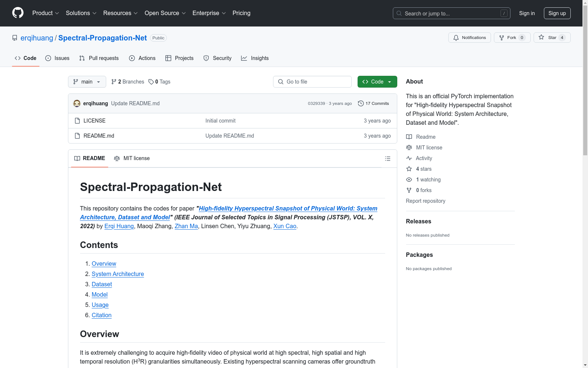The image size is (588, 368).
Task: Open the latest commit message Update README.md
Action: [x=135, y=103]
